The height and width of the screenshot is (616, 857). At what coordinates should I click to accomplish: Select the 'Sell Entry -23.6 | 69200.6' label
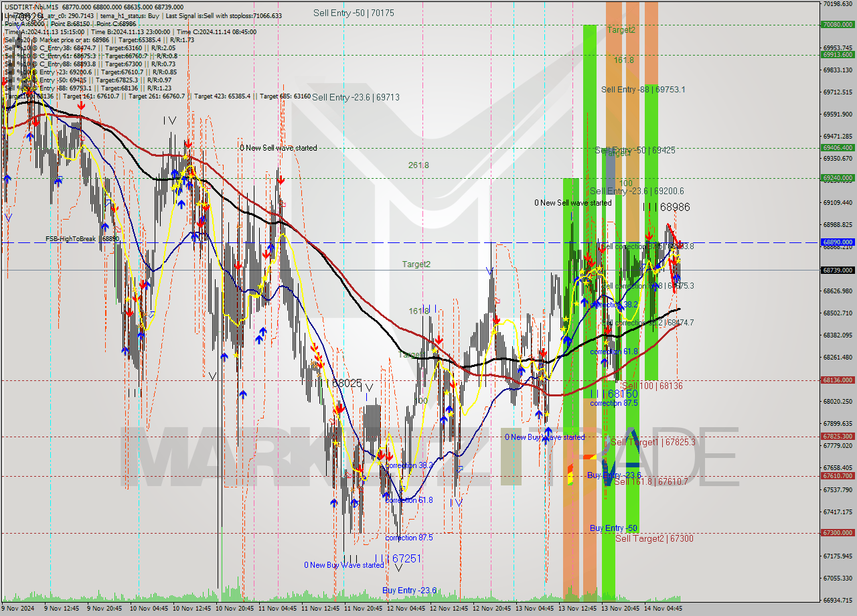click(637, 191)
